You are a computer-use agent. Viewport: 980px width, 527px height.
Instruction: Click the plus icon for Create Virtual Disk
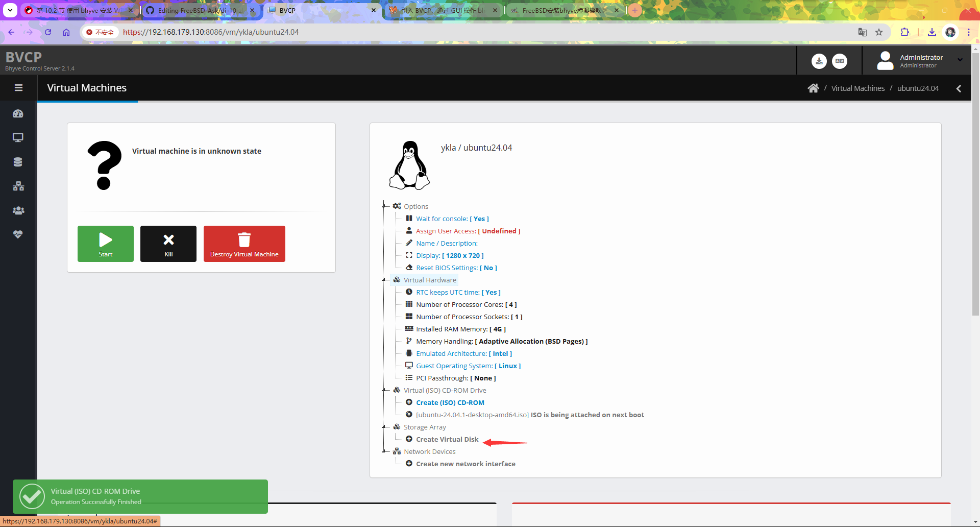(x=409, y=439)
